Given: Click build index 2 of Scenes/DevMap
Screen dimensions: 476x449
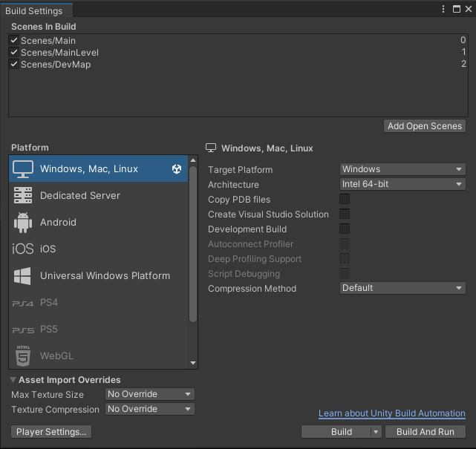Looking at the screenshot, I should (x=463, y=64).
